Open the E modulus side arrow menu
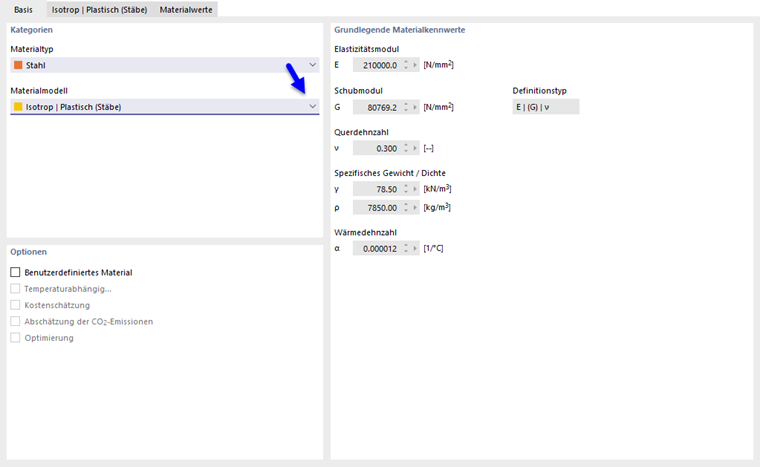Viewport: 760px width, 467px height. point(415,65)
